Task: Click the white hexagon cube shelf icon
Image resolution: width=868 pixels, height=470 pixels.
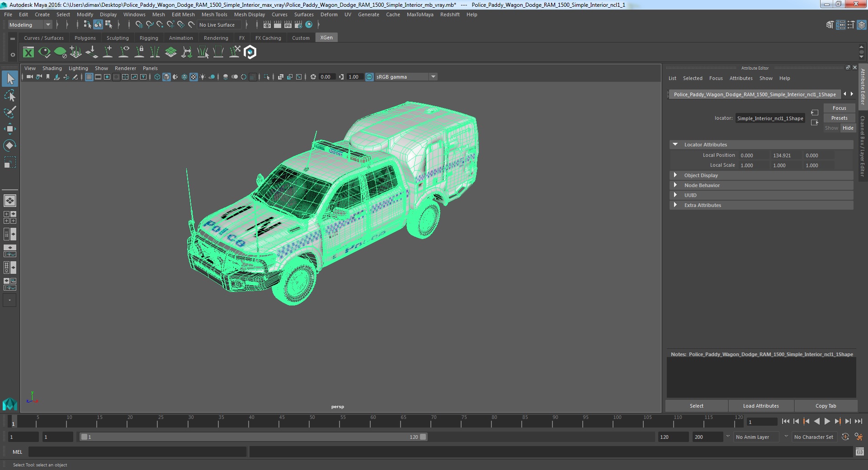Action: click(x=250, y=52)
